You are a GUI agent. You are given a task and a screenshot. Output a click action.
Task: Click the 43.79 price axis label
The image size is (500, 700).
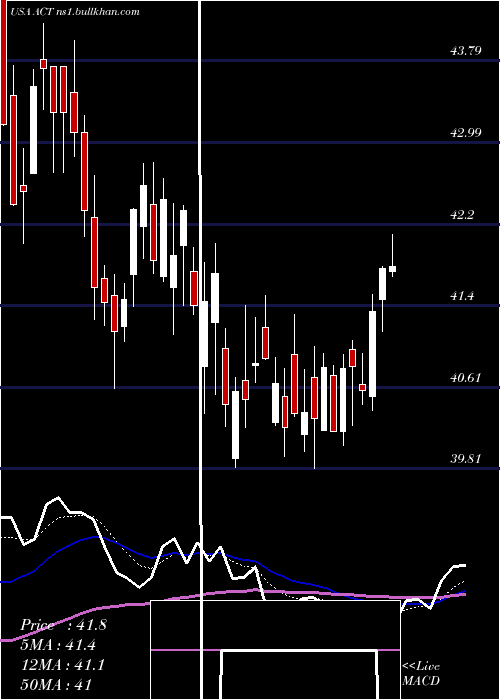coord(466,50)
